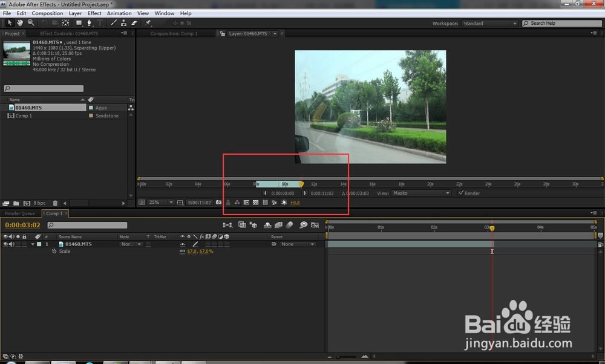Image resolution: width=605 pixels, height=364 pixels.
Task: Select the Horizontal Type tool
Action: 99,22
